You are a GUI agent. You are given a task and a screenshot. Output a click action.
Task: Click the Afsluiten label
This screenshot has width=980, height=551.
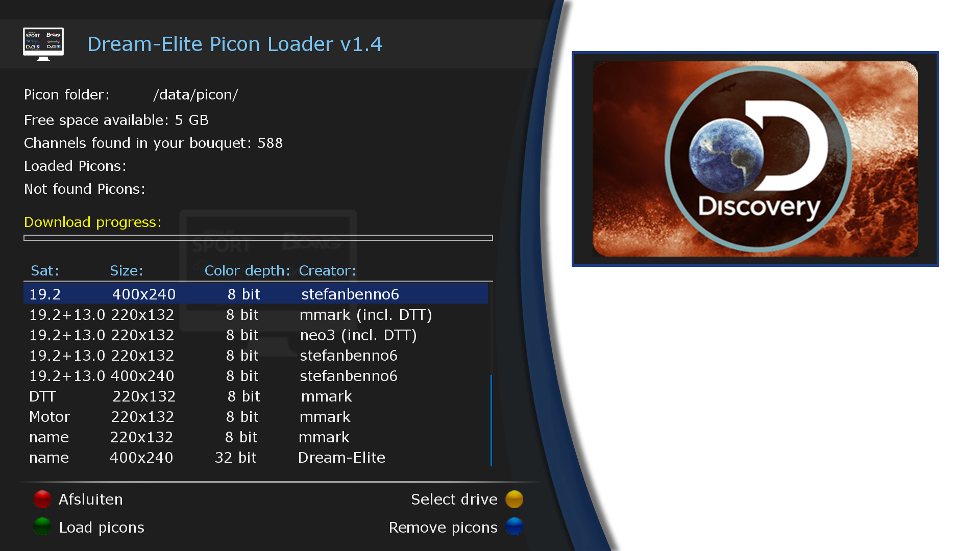click(x=90, y=499)
